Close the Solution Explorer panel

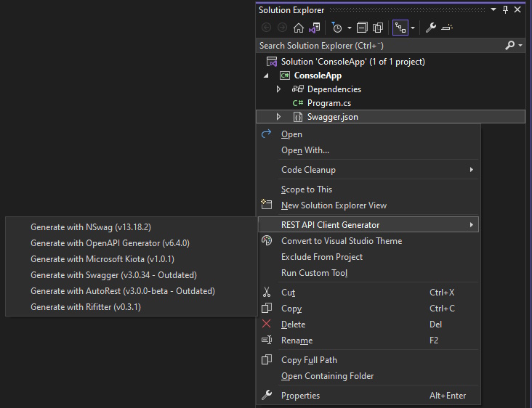click(x=517, y=10)
